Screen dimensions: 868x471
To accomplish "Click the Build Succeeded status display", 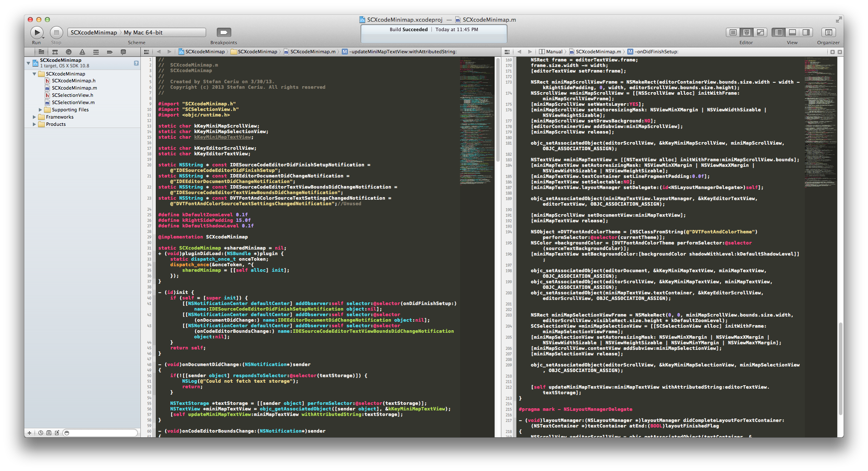I will click(x=434, y=33).
